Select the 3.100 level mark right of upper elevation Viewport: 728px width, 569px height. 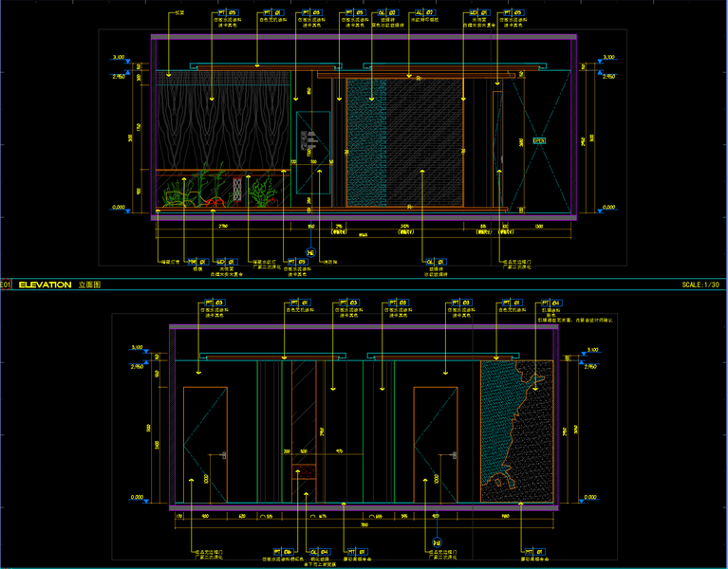[608, 58]
